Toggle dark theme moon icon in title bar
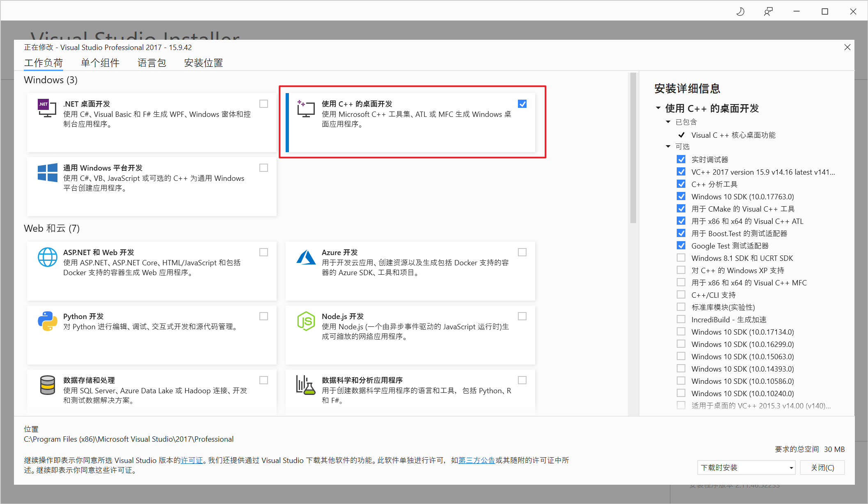This screenshot has width=868, height=504. pos(740,11)
